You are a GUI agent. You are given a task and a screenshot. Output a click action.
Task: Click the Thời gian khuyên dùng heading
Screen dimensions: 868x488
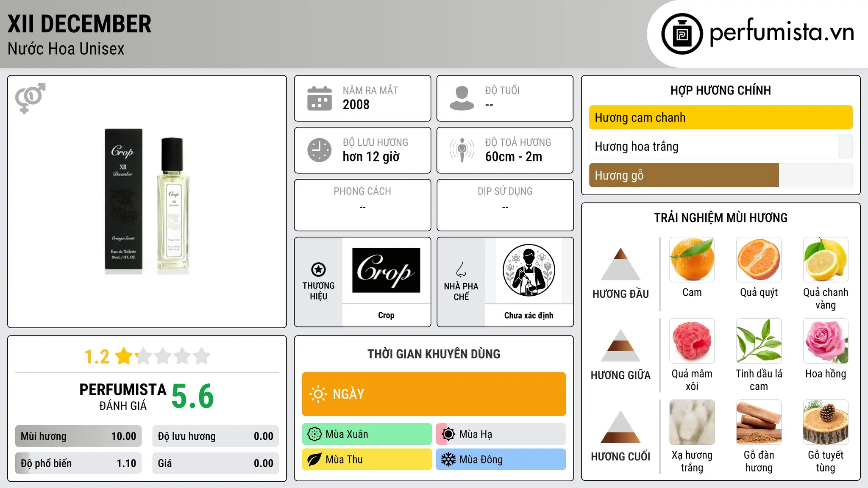point(434,354)
